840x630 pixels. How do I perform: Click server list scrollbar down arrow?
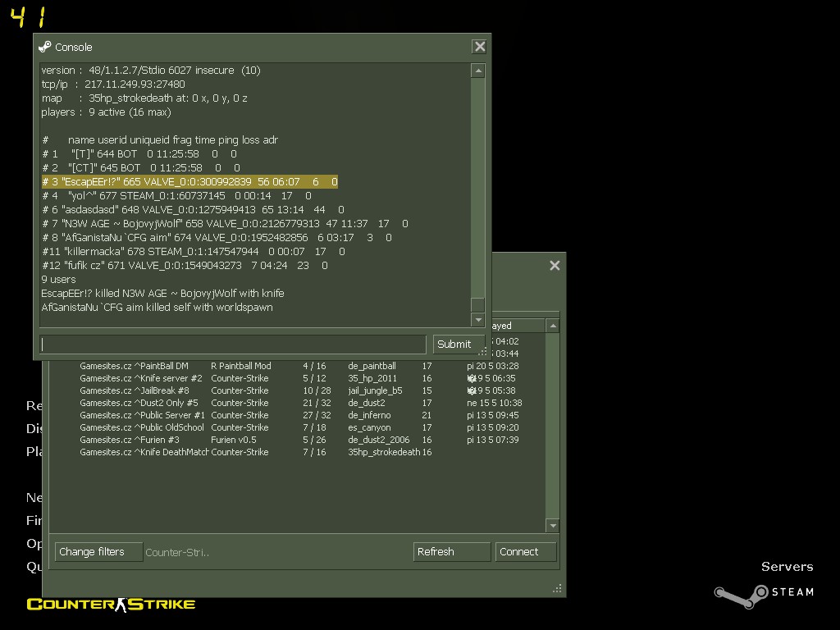pyautogui.click(x=553, y=526)
